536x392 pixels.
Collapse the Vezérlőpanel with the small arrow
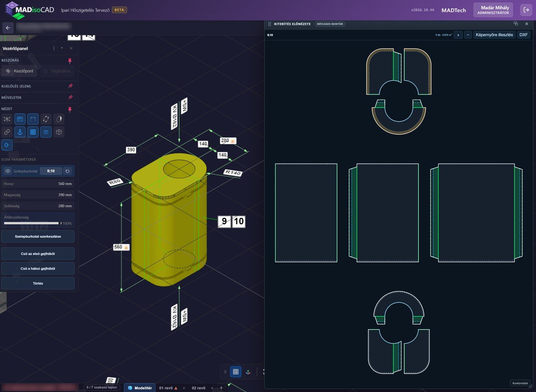(62, 48)
